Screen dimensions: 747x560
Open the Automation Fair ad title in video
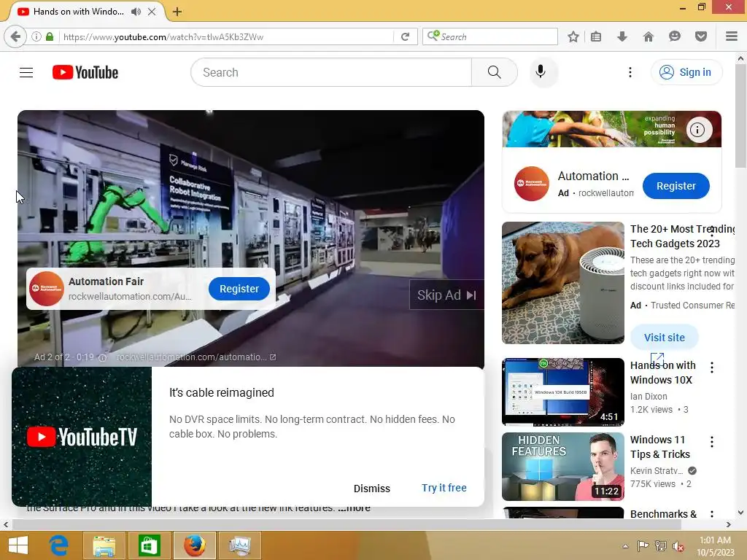(107, 281)
